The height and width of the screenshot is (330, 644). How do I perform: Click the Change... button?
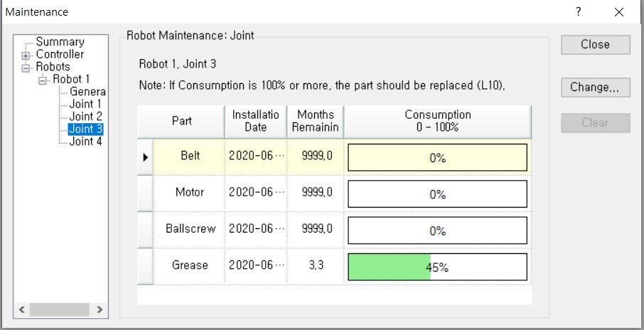(595, 87)
